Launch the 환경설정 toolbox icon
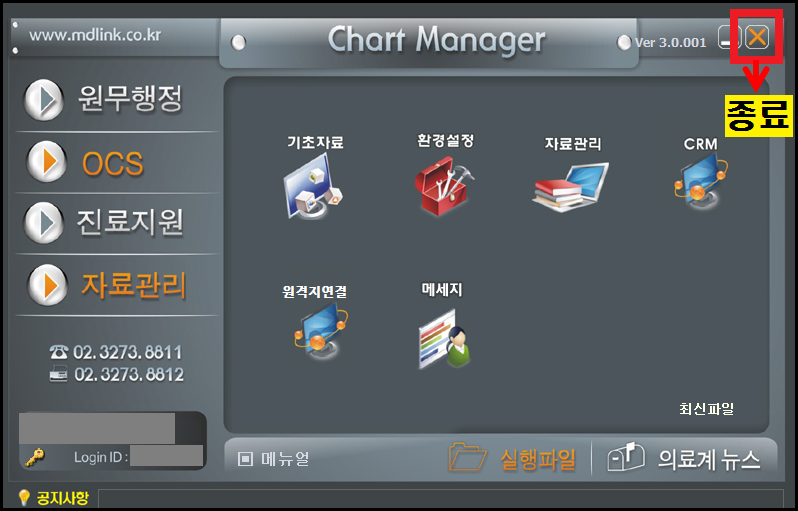Viewport: 798px width, 511px height. click(x=444, y=186)
